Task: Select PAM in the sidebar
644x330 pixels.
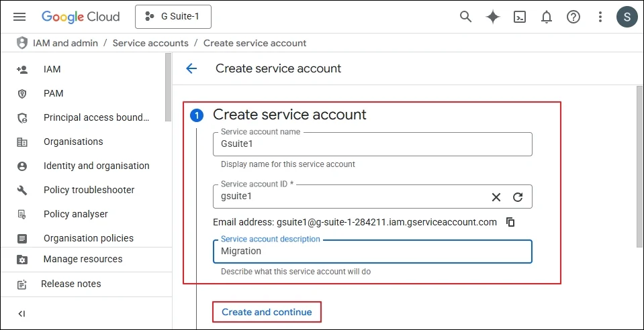Action: click(x=54, y=94)
